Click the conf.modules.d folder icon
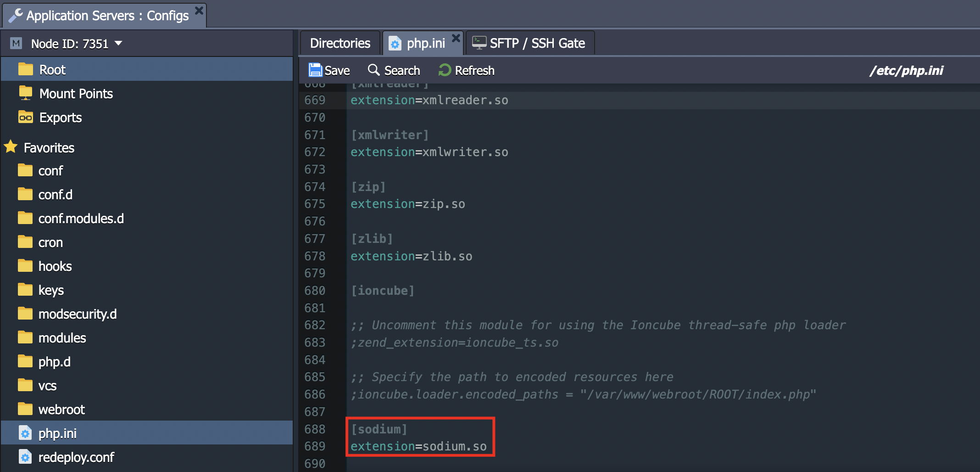This screenshot has height=472, width=980. click(x=25, y=218)
